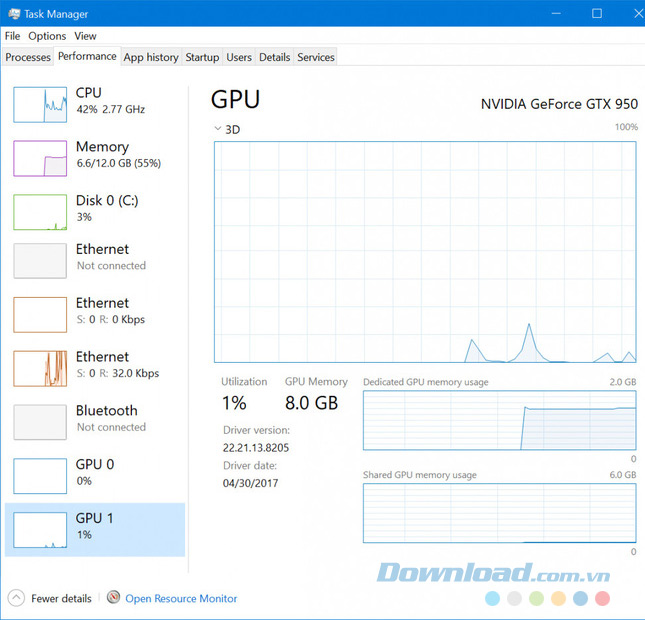Select the Disk 0 (C:) thumbnail graph
Screen dimensions: 645x620
[40, 212]
